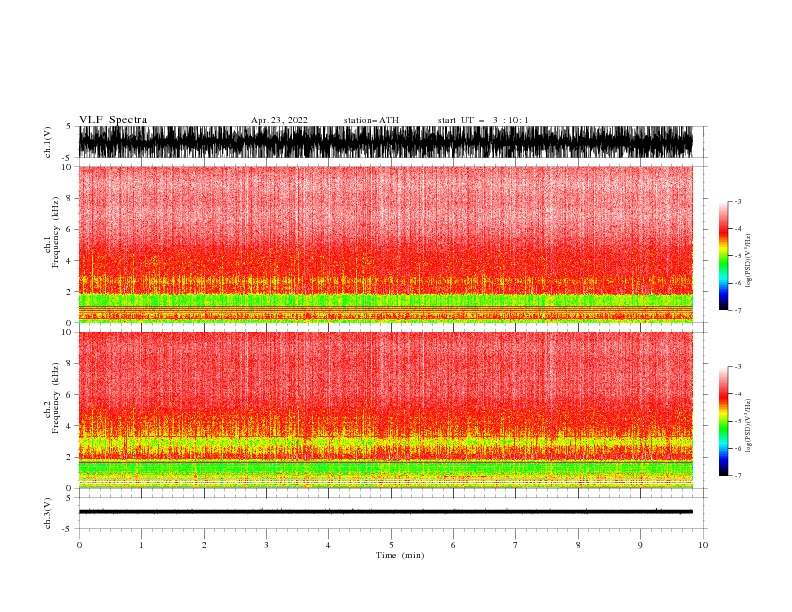This screenshot has width=792, height=612.
Task: Select the date text "Apr. 23, 2022"
Action: click(x=279, y=120)
